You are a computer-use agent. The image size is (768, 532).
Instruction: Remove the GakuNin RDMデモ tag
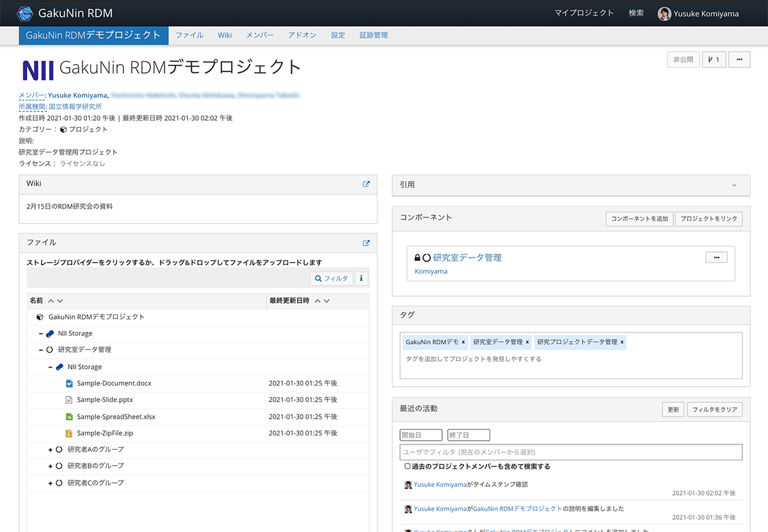(463, 342)
